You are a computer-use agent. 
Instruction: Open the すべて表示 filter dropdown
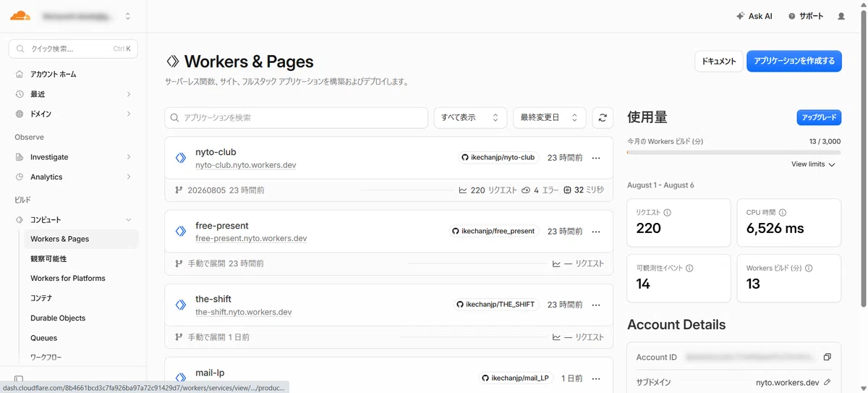[x=470, y=117]
